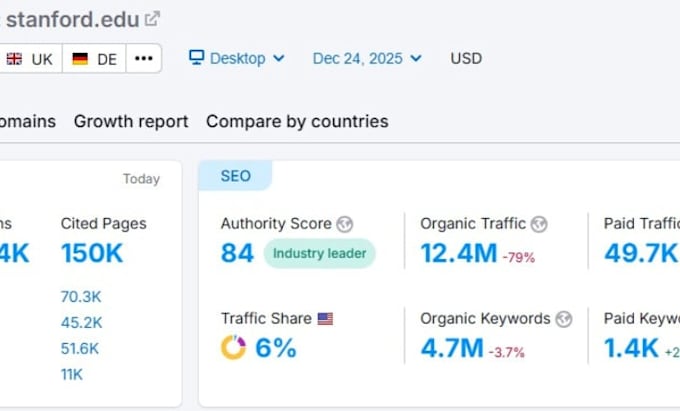This screenshot has width=680, height=411.
Task: Click the German flag icon
Action: click(80, 59)
